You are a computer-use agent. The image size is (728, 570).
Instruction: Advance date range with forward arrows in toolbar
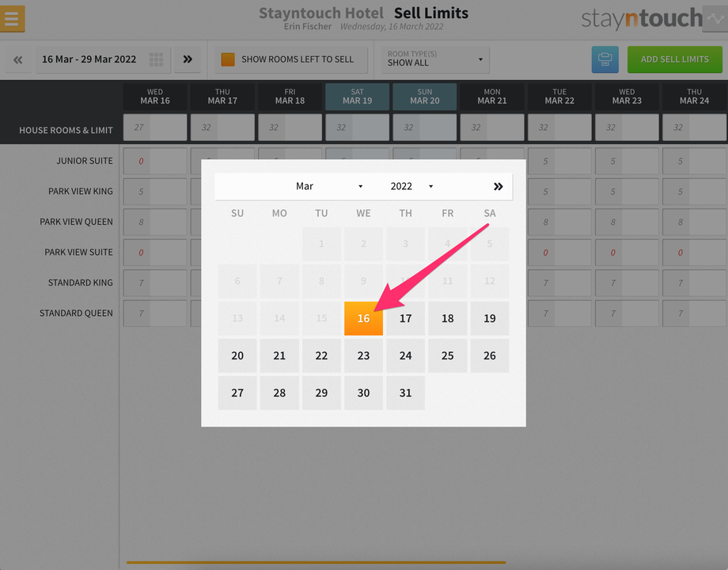click(x=188, y=59)
